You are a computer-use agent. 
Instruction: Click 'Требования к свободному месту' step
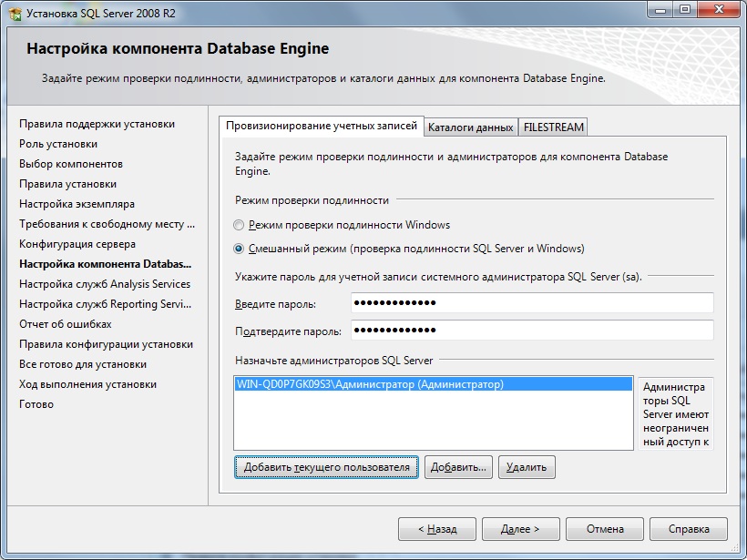click(107, 224)
